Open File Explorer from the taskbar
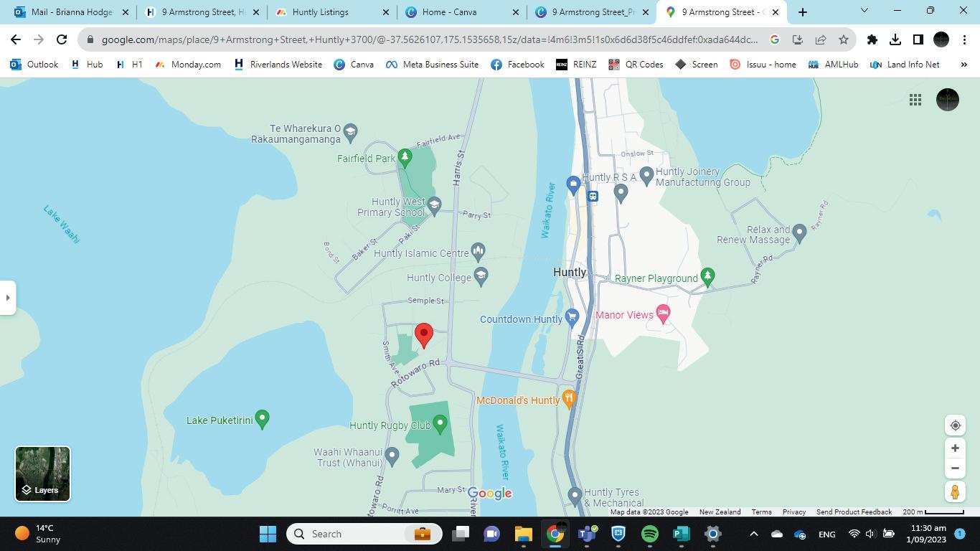The image size is (980, 551). (x=523, y=534)
